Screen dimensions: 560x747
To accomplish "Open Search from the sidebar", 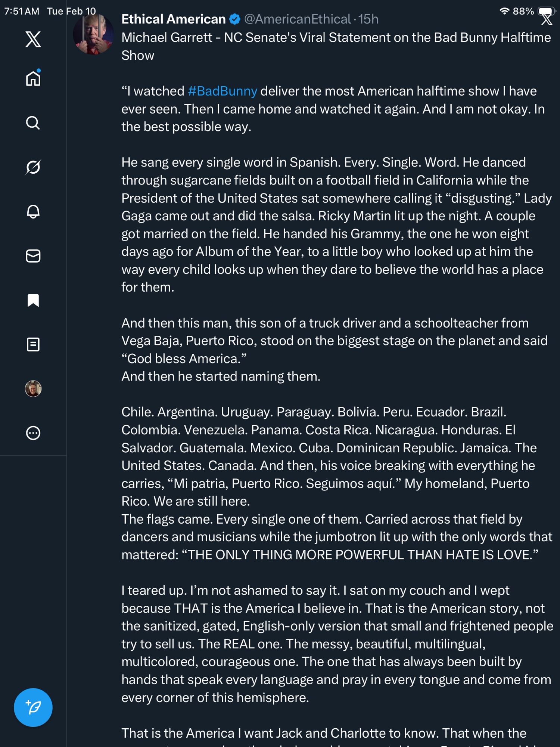I will (33, 123).
